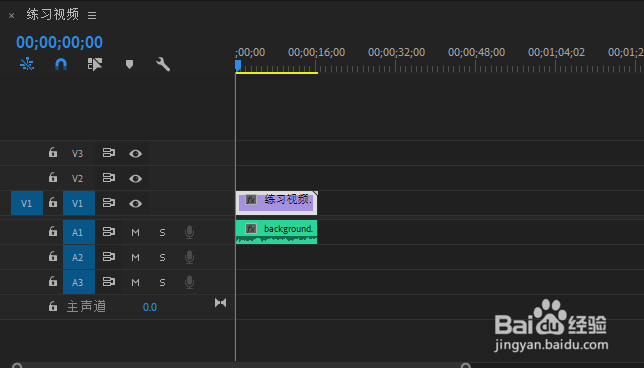
Task: Click ruler at 00;01;04;02
Action: coord(556,53)
